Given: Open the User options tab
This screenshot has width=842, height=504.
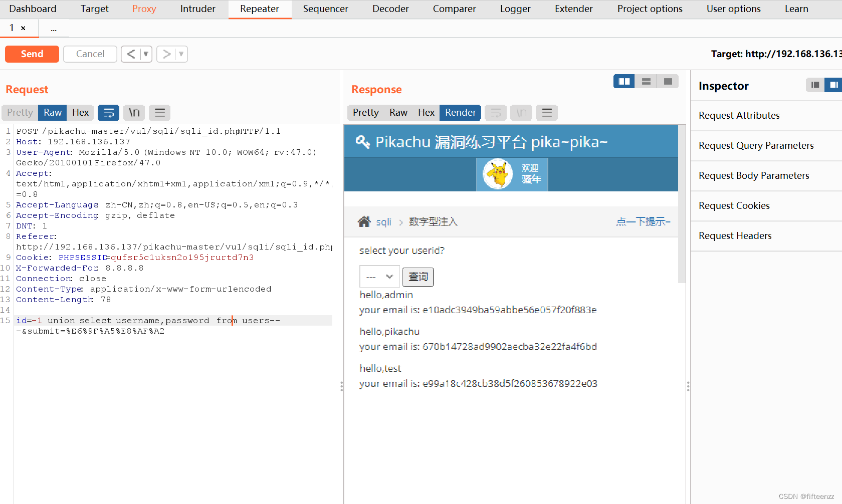Looking at the screenshot, I should pos(733,9).
